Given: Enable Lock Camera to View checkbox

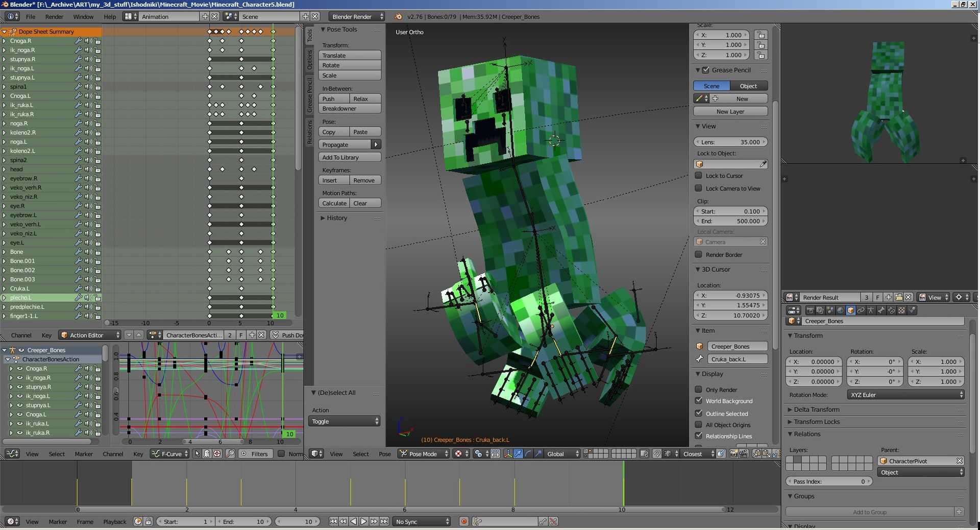Looking at the screenshot, I should [699, 188].
